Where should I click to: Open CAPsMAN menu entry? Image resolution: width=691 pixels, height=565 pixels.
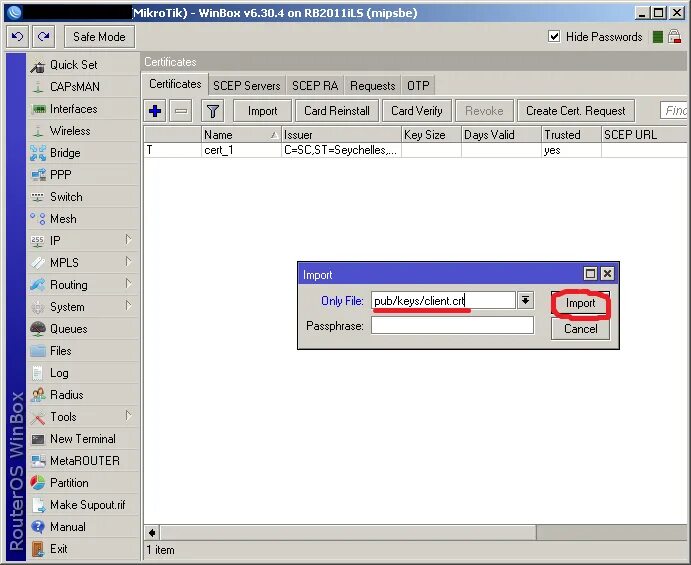(74, 87)
